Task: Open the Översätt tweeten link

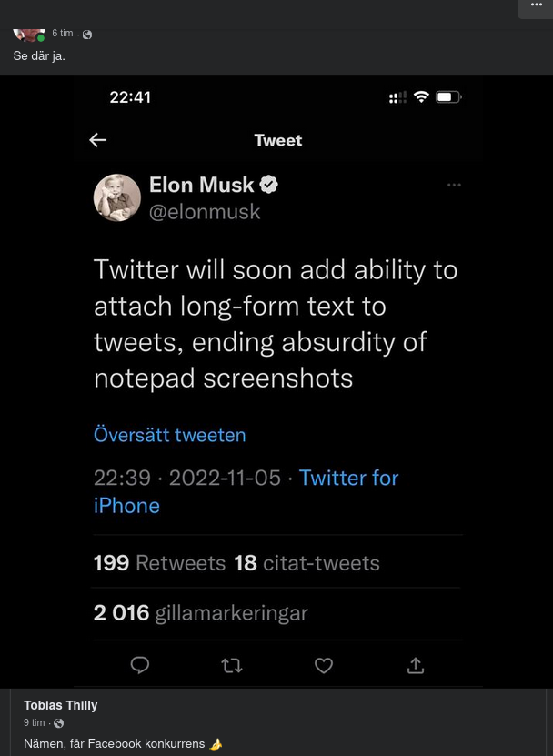Action: pyautogui.click(x=169, y=435)
